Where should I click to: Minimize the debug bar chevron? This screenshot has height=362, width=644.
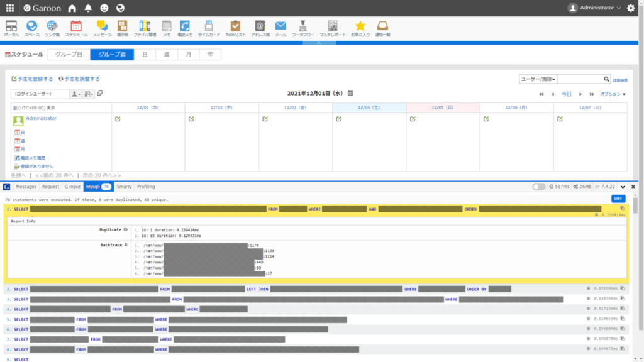(623, 187)
